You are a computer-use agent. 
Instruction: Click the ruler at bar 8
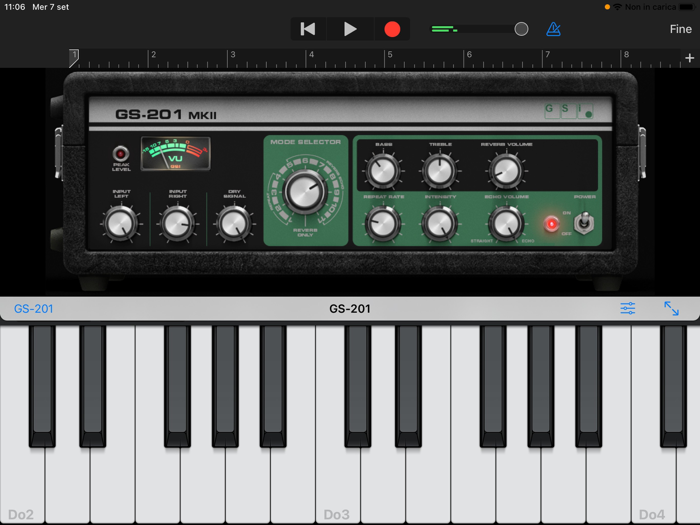click(626, 55)
